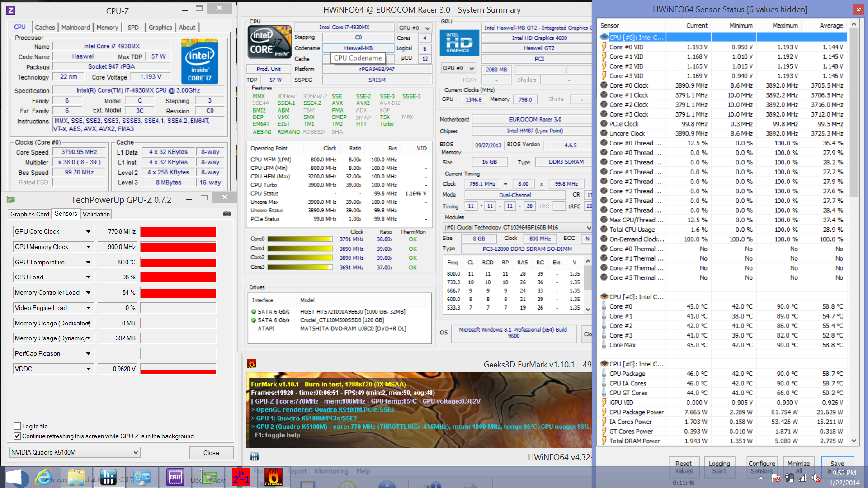868x488 pixels.
Task: Click the Prod. Unit button
Action: 269,69
